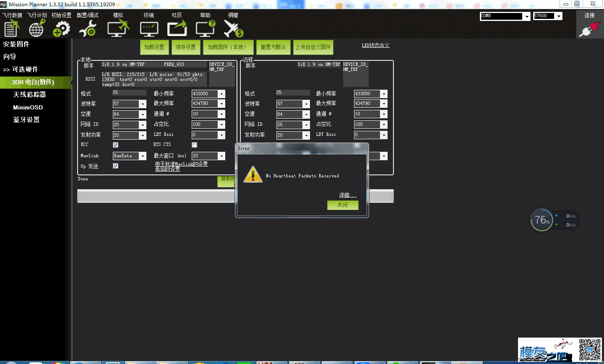Viewport: 604px width, 364px height.
Task: Select 3DR 电台(数传) sidebar item
Action: point(36,82)
